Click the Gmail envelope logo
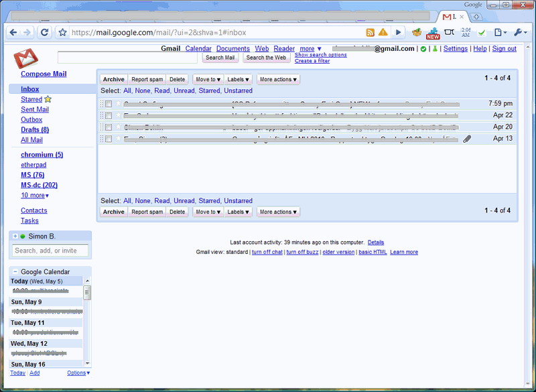 click(25, 58)
